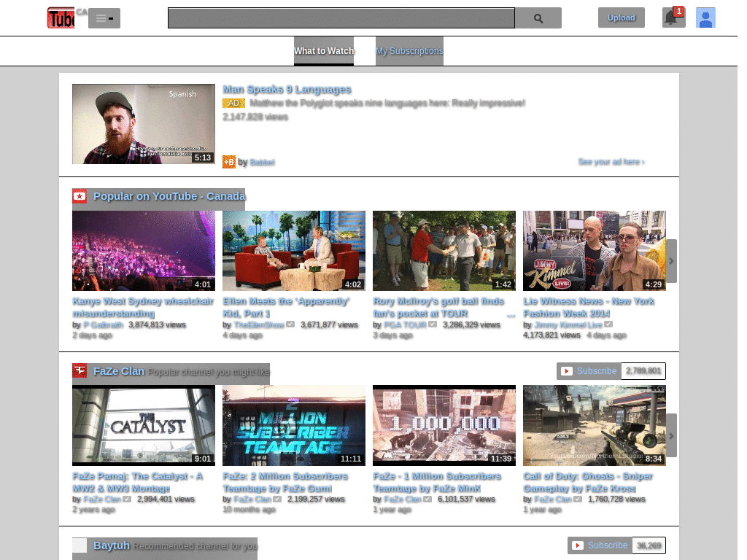The width and height of the screenshot is (747, 560).
Task: Open Ellen Meets Apparently Kid title
Action: 286,307
